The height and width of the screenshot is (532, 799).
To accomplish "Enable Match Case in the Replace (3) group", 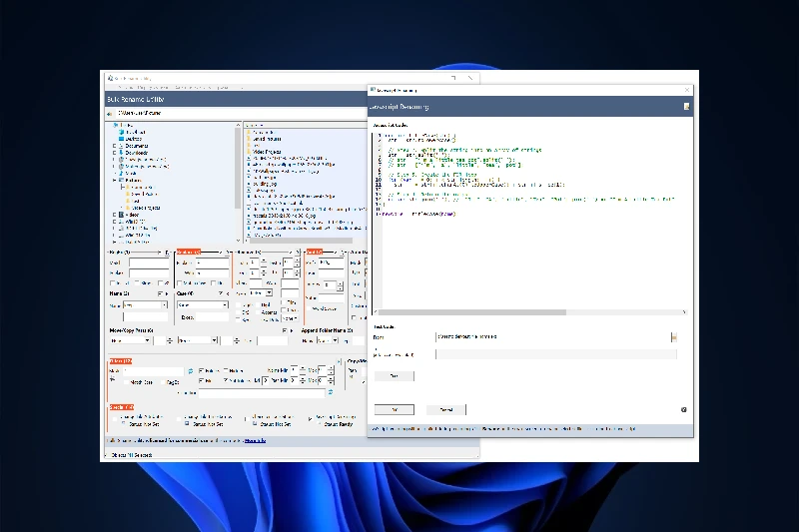I will [x=180, y=283].
